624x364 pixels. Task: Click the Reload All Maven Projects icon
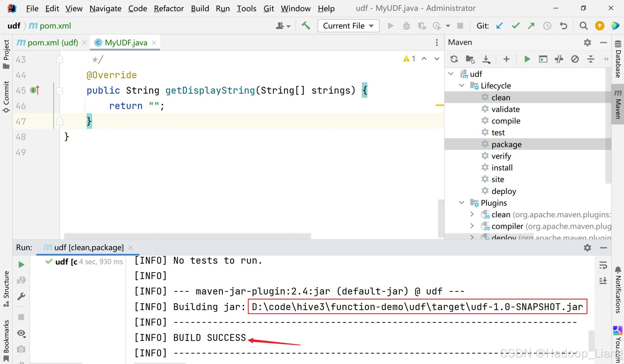point(454,59)
